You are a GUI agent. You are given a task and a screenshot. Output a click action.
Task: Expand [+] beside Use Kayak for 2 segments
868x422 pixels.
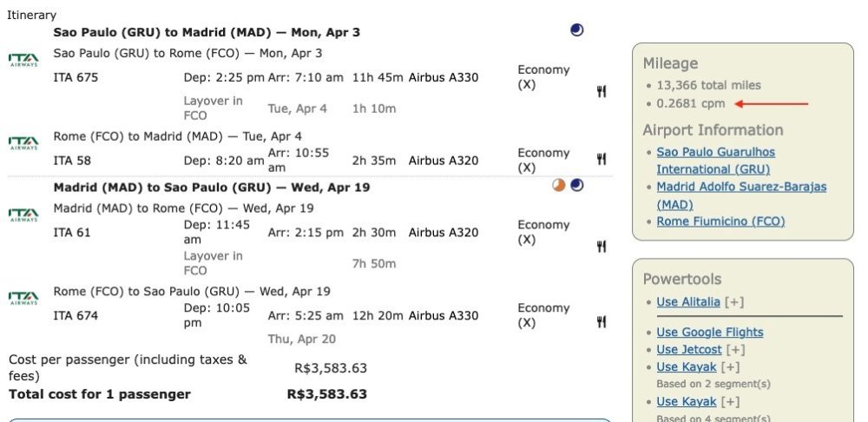pyautogui.click(x=731, y=367)
